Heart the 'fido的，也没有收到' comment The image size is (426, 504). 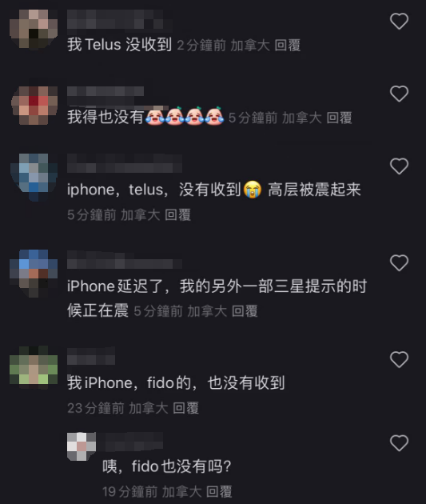click(x=399, y=359)
